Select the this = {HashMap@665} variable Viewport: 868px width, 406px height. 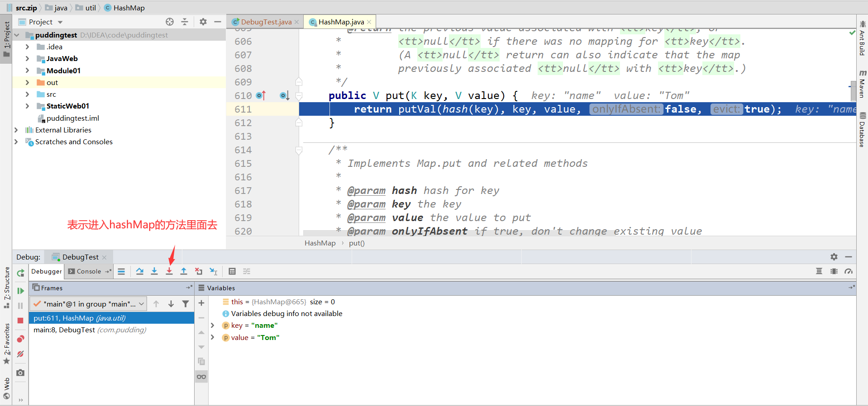point(278,302)
